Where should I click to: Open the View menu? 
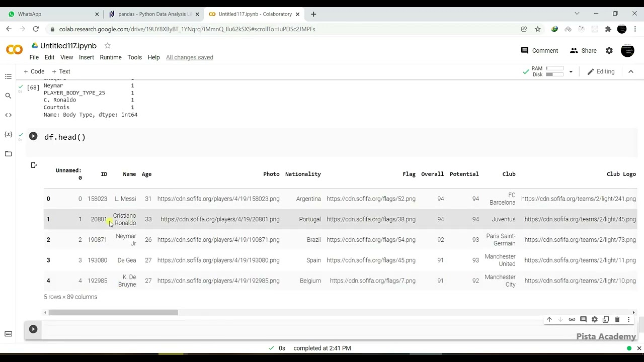click(67, 57)
